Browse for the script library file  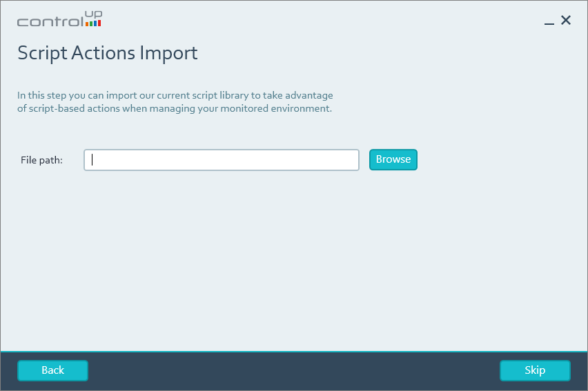[x=393, y=159]
